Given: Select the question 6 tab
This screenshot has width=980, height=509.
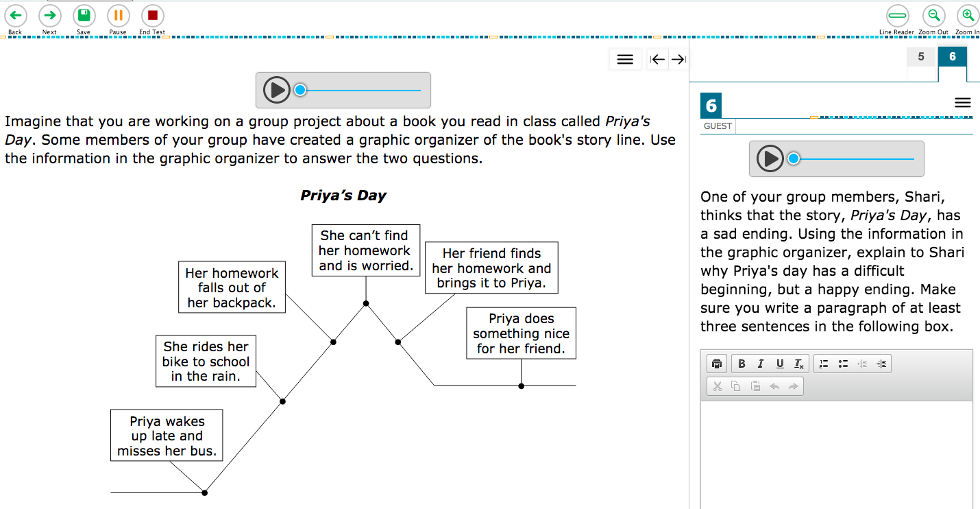Looking at the screenshot, I should 953,57.
